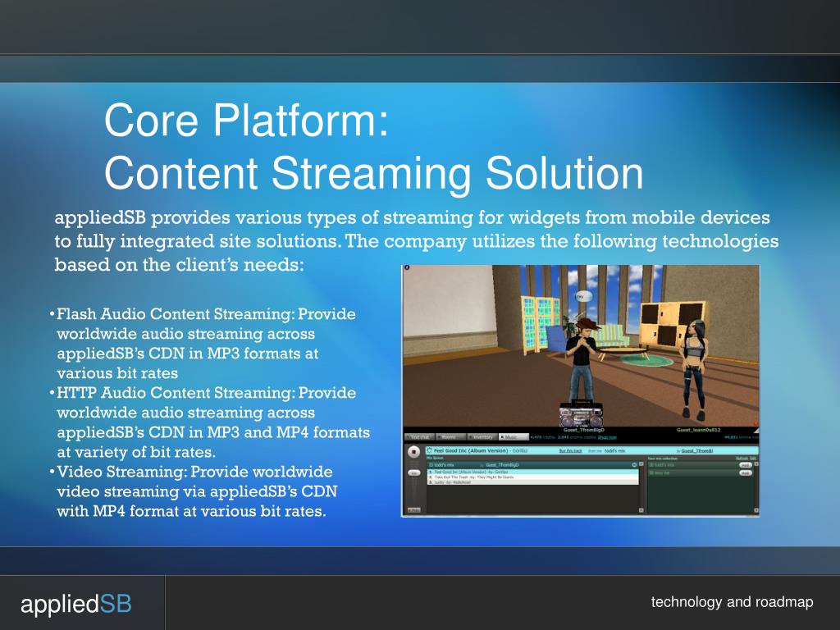Viewport: 840px width, 630px height.
Task: Click the Refresh link above mix collection
Action: coord(742,458)
